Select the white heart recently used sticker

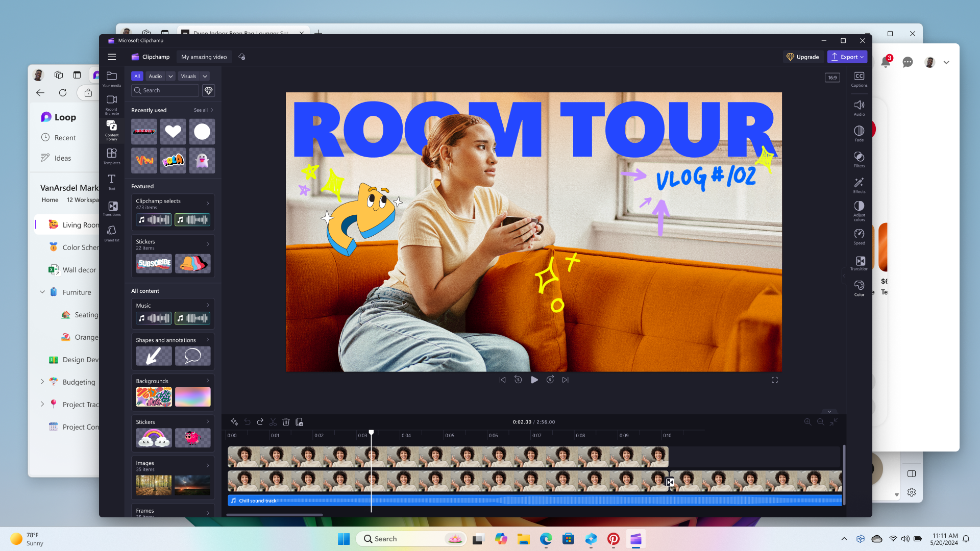point(173,132)
